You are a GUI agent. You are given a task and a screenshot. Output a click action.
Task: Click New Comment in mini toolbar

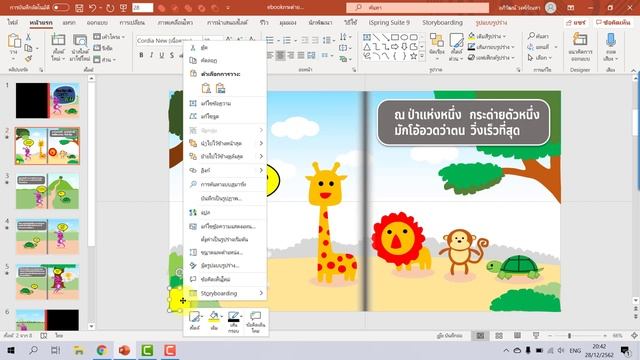coord(256,322)
